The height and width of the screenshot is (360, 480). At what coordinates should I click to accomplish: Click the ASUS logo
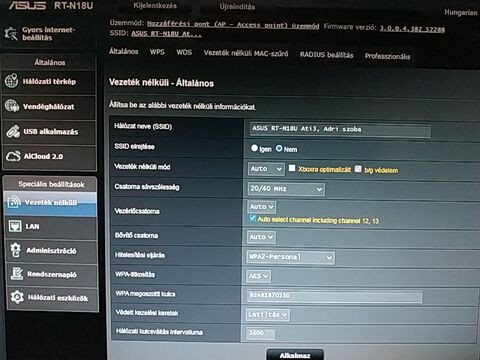(x=27, y=6)
